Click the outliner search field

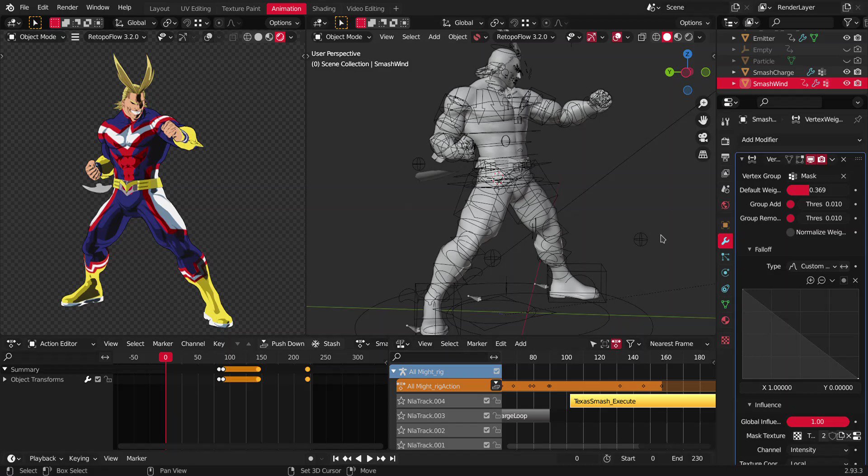[x=802, y=22]
